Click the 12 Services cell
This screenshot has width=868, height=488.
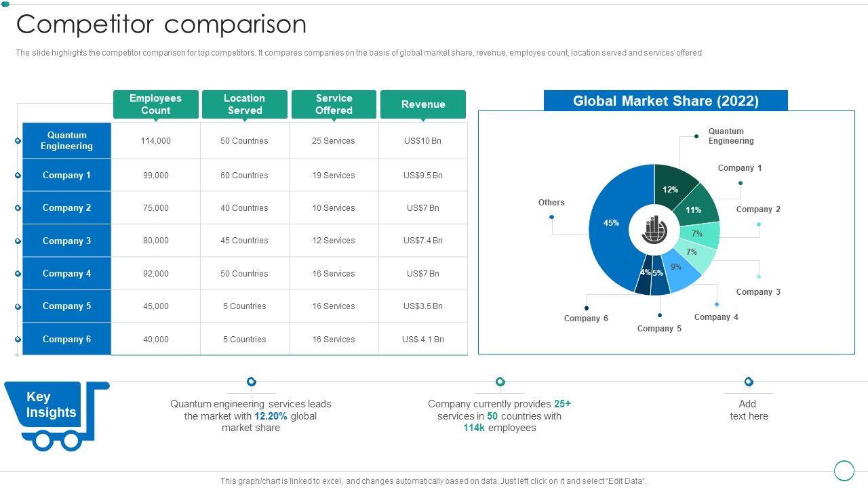point(334,241)
